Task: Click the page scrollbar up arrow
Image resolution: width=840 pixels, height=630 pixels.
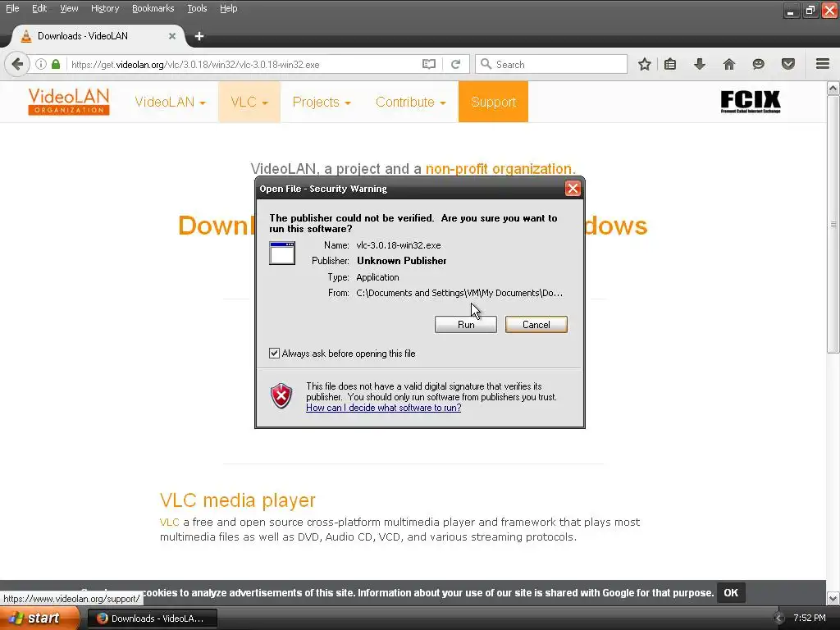Action: (x=833, y=89)
